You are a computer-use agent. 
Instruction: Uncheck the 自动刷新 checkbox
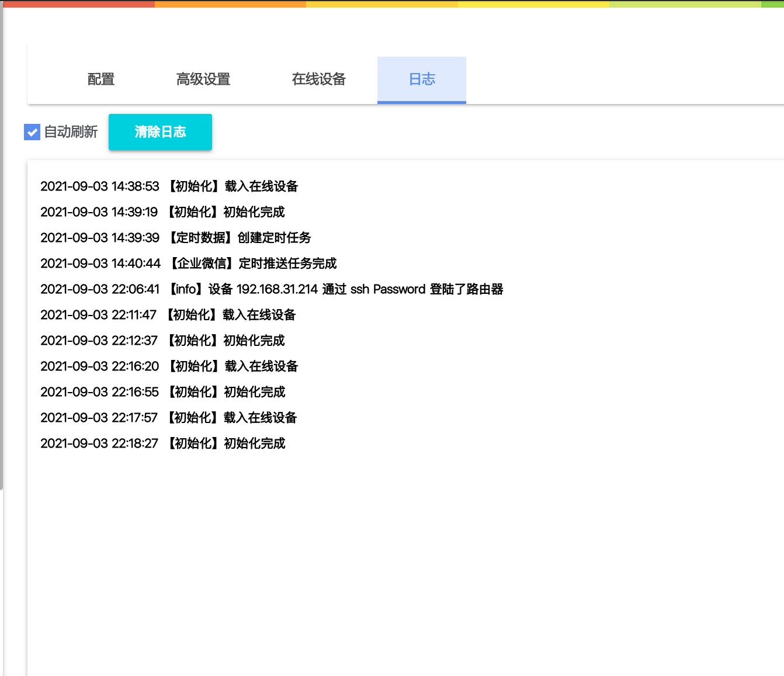coord(31,133)
